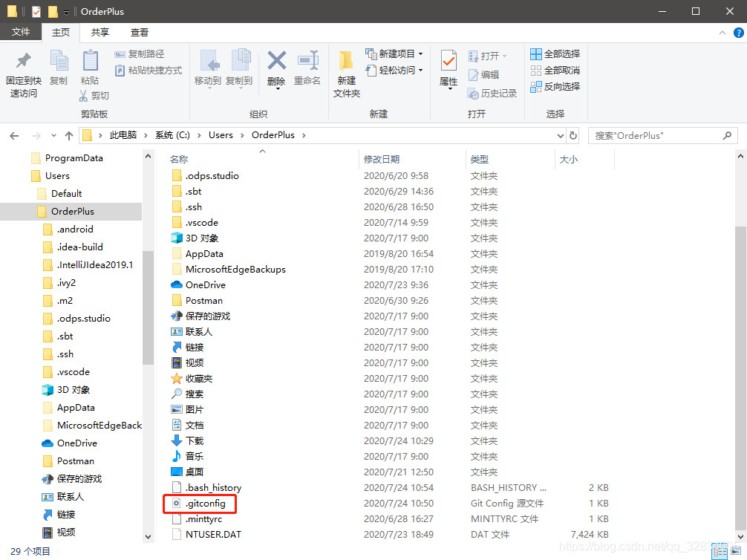Sort by the 名称 column header

pyautogui.click(x=179, y=159)
